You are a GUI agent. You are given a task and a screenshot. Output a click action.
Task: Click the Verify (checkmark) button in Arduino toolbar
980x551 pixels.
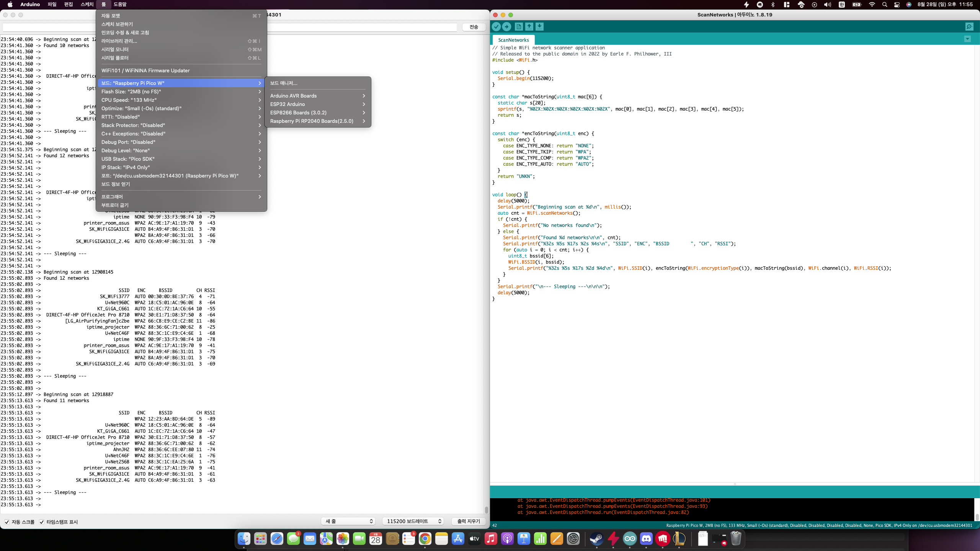click(496, 26)
